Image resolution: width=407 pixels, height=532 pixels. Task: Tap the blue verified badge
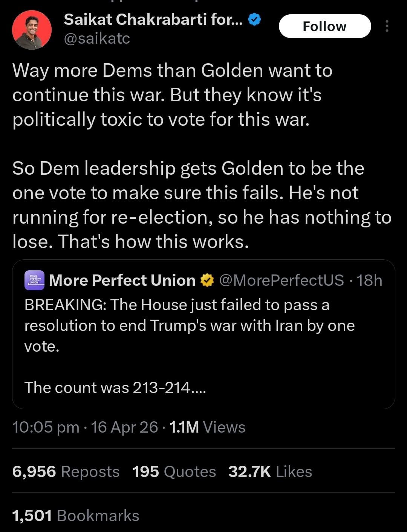(x=255, y=19)
